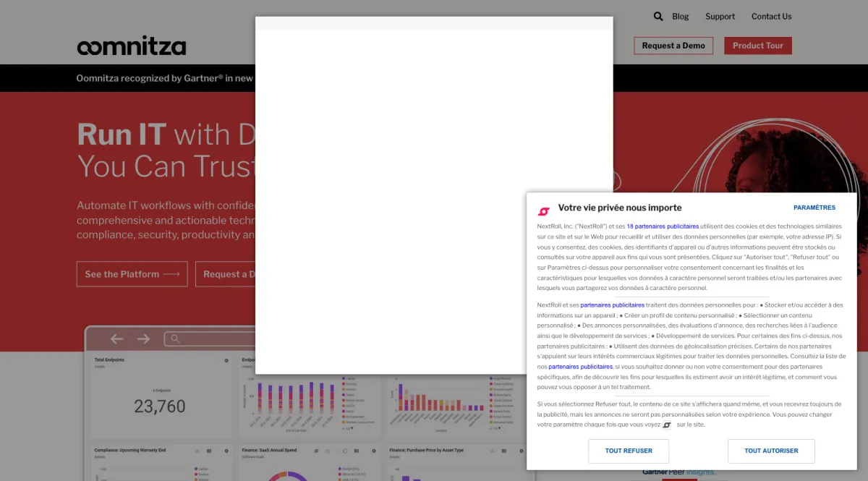Click 'Compliance: Upcoming Warranty End' title

point(130,450)
